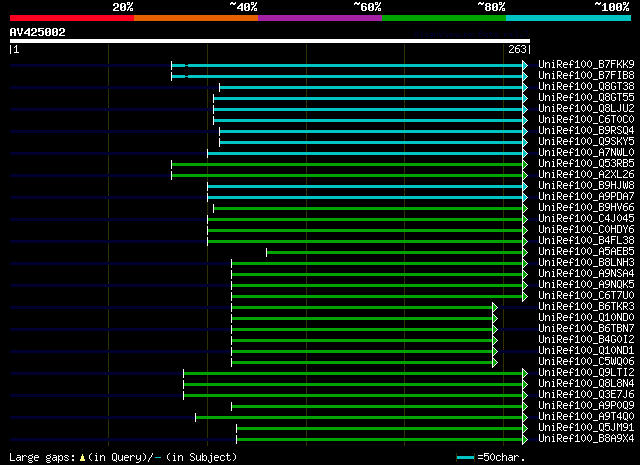This screenshot has width=640, height=465.
Task: Click the UniRef100_B8LNH3 hit name
Action: (586, 263)
